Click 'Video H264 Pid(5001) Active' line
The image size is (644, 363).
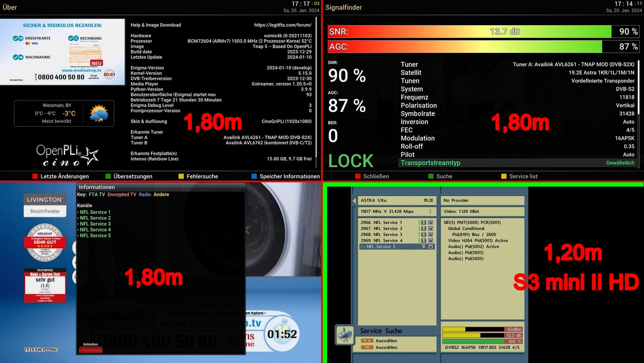[x=477, y=240]
